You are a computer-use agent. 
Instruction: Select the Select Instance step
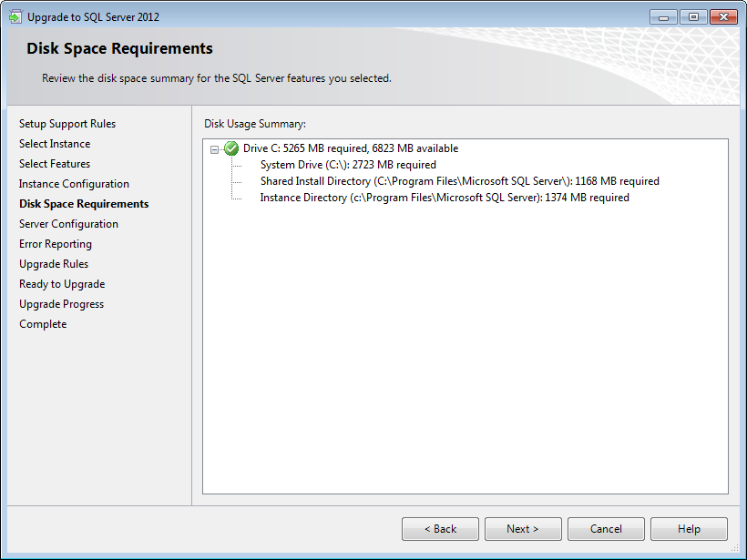point(55,144)
